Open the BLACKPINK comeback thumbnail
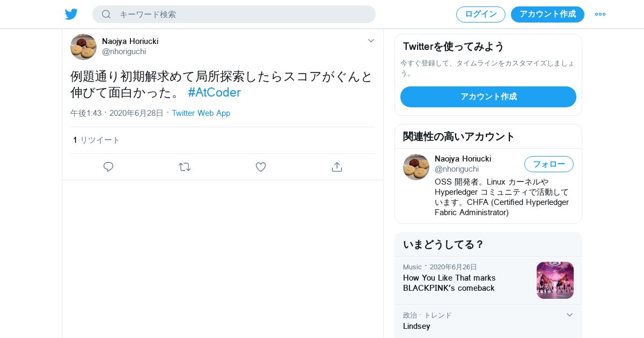The height and width of the screenshot is (338, 644). click(555, 280)
